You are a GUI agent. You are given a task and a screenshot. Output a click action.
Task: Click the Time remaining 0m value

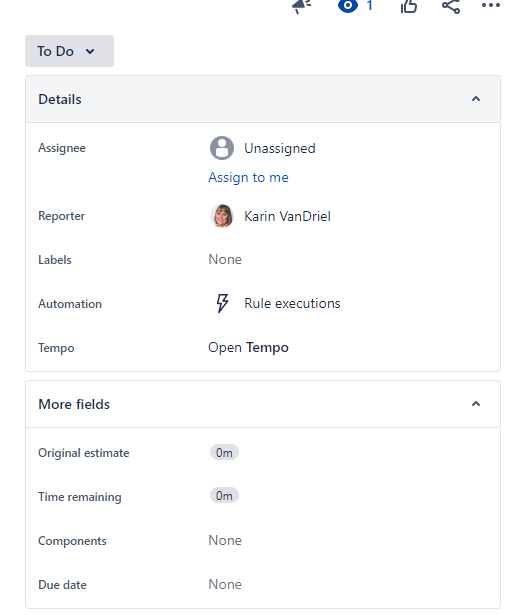point(224,496)
